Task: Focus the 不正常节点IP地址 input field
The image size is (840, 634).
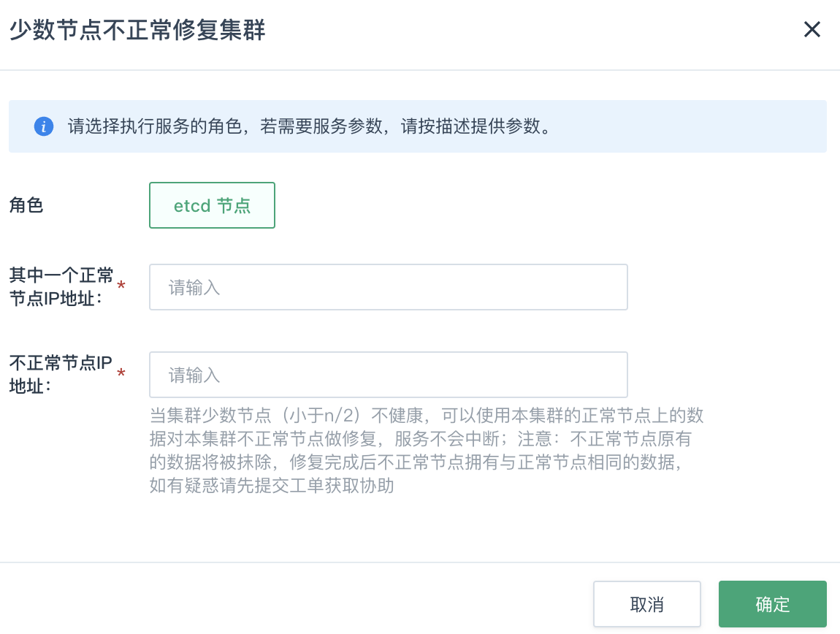Action: pos(388,375)
